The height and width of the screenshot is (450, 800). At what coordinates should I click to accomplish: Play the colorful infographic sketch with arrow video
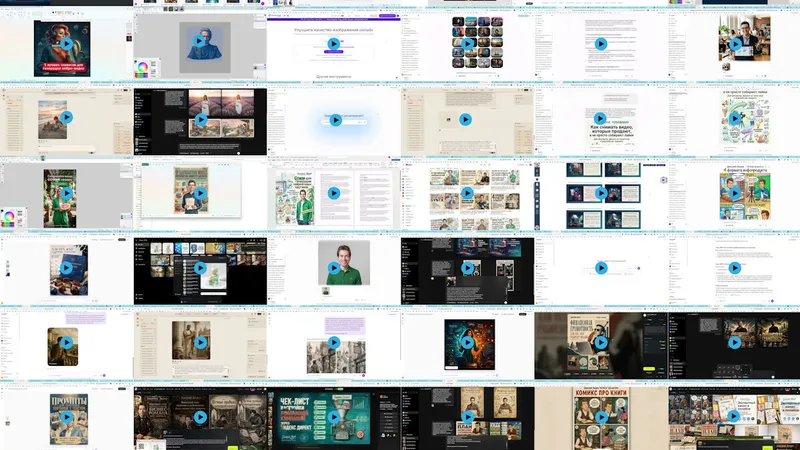pos(735,118)
